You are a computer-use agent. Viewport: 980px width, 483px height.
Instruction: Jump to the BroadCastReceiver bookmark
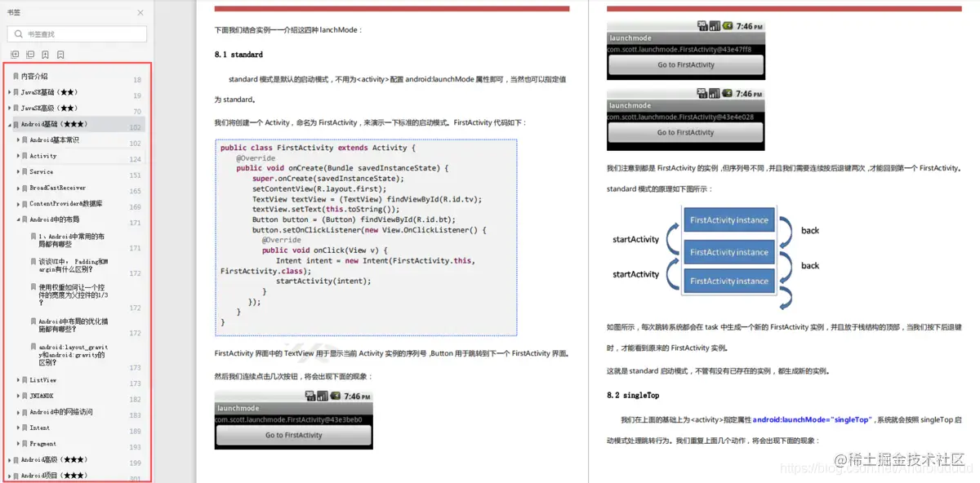coord(58,188)
